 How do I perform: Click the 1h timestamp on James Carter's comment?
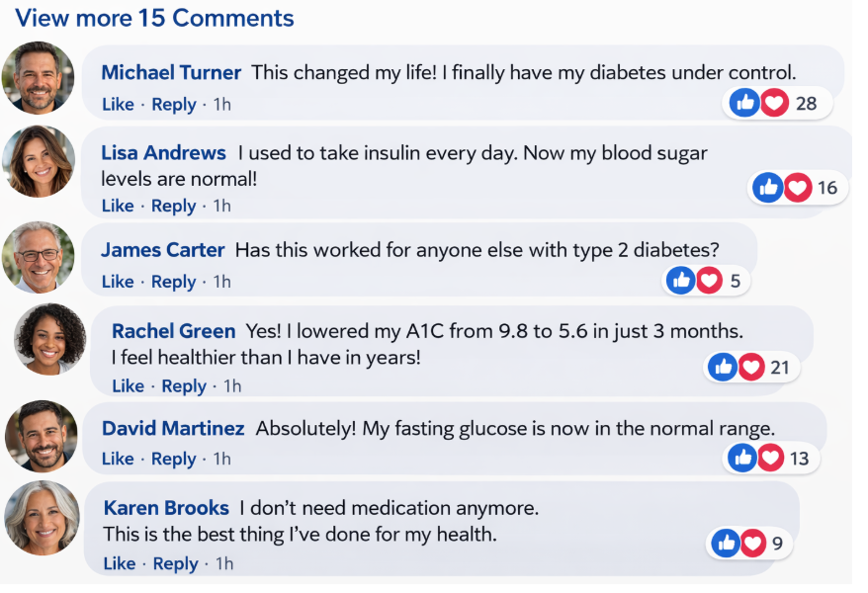coord(221,282)
